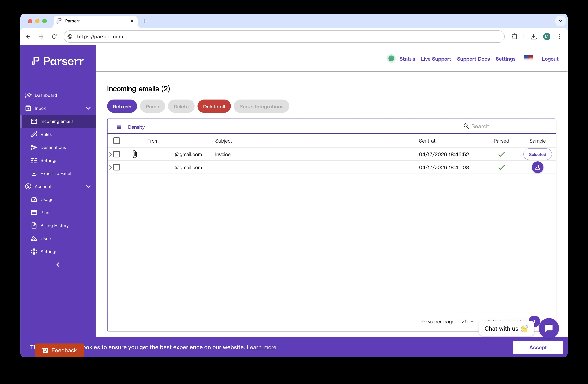Click the Selected sample button
Viewport: 588px width, 384px height.
click(537, 154)
